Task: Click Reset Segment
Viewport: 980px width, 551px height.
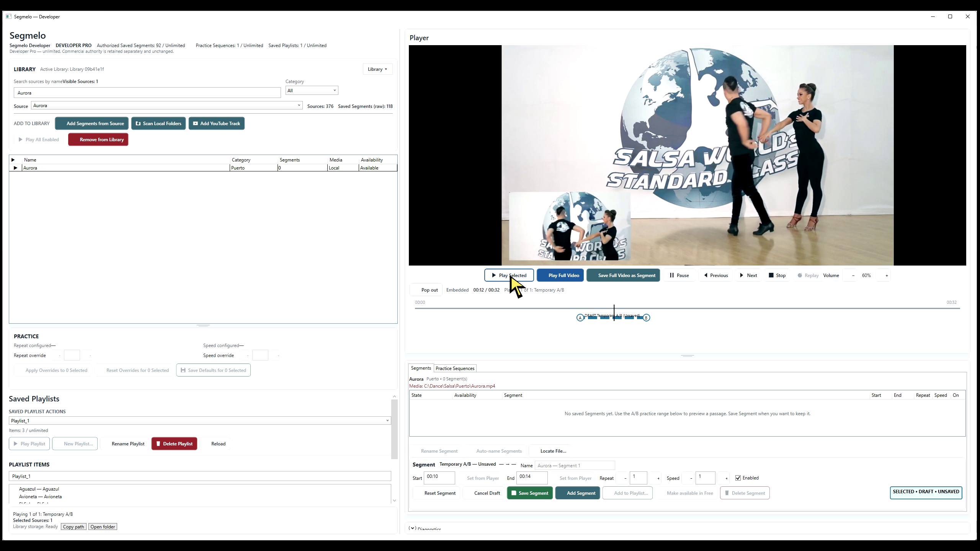Action: point(436,493)
